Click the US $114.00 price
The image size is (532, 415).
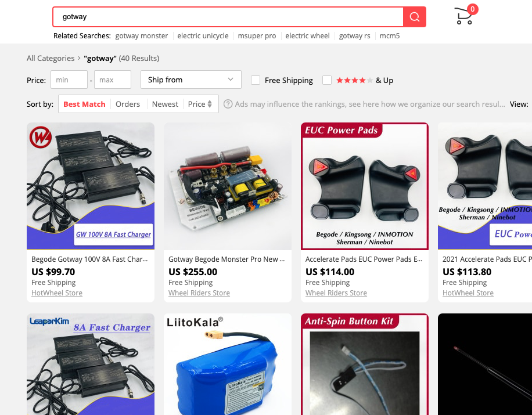pyautogui.click(x=330, y=272)
